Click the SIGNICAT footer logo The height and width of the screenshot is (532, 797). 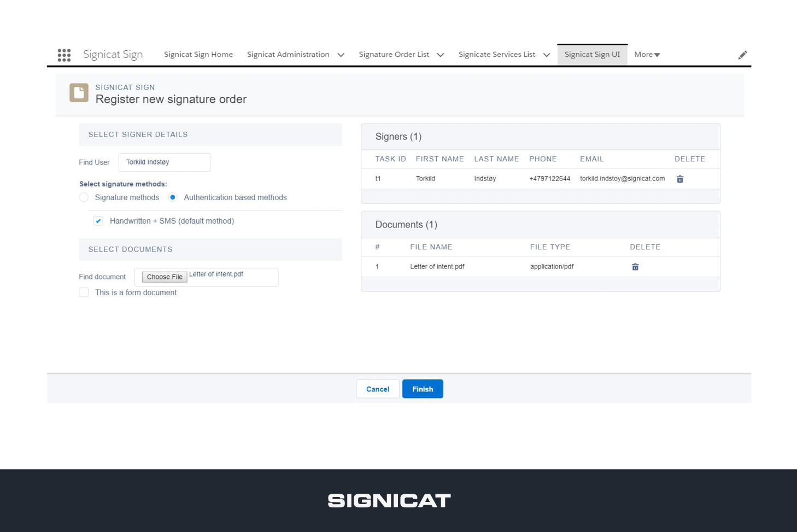click(389, 500)
